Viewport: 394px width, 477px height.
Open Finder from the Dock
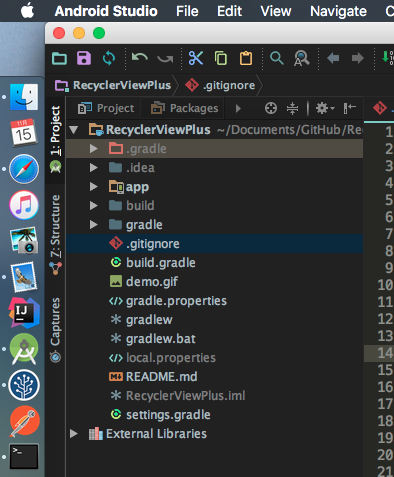coord(24,97)
